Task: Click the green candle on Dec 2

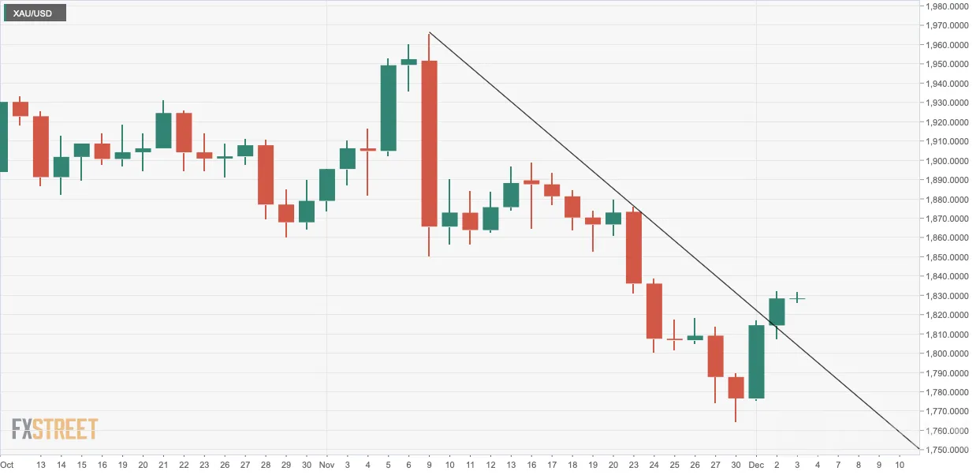Action: click(777, 312)
